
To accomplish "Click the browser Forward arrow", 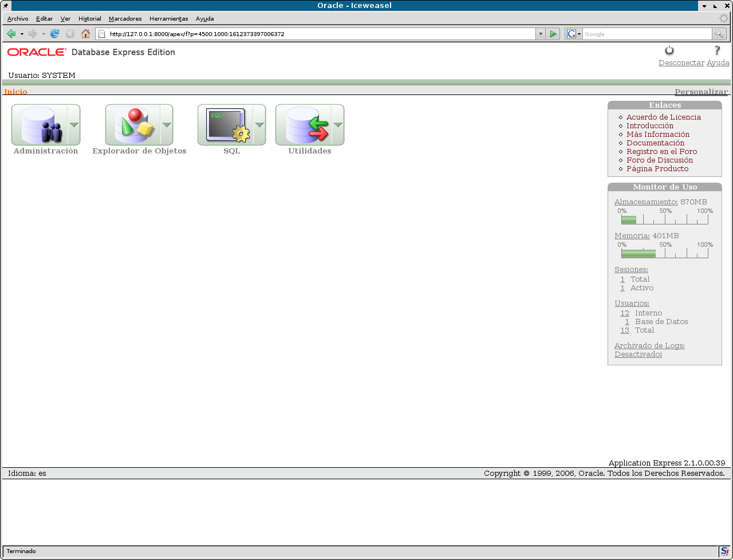I will click(33, 34).
